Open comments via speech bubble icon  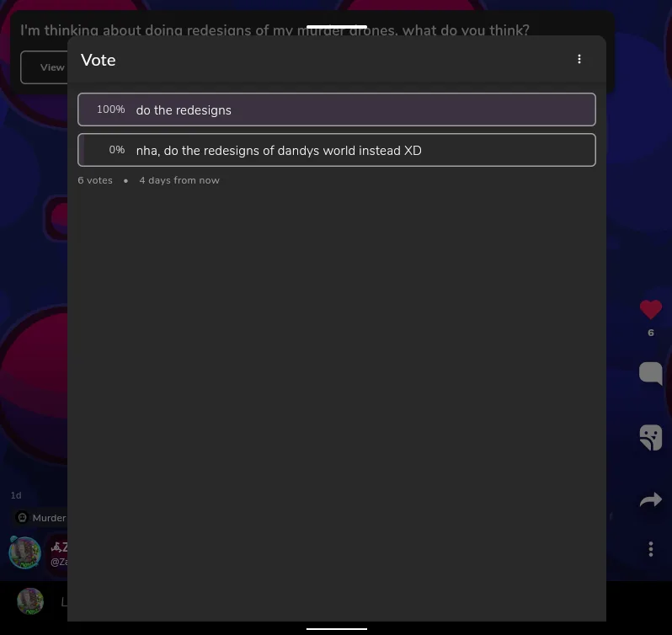(x=651, y=373)
